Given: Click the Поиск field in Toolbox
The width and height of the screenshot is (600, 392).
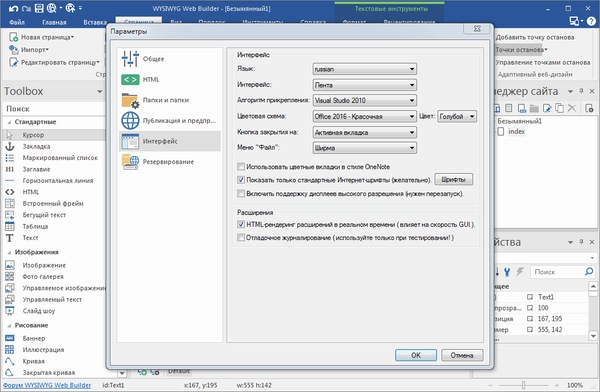Looking at the screenshot, I should pos(54,109).
